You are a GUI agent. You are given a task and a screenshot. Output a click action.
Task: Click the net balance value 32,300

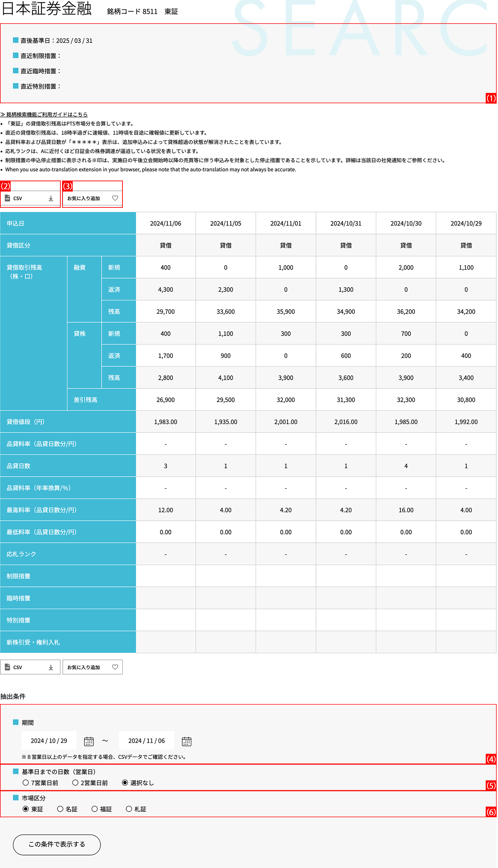pyautogui.click(x=406, y=400)
